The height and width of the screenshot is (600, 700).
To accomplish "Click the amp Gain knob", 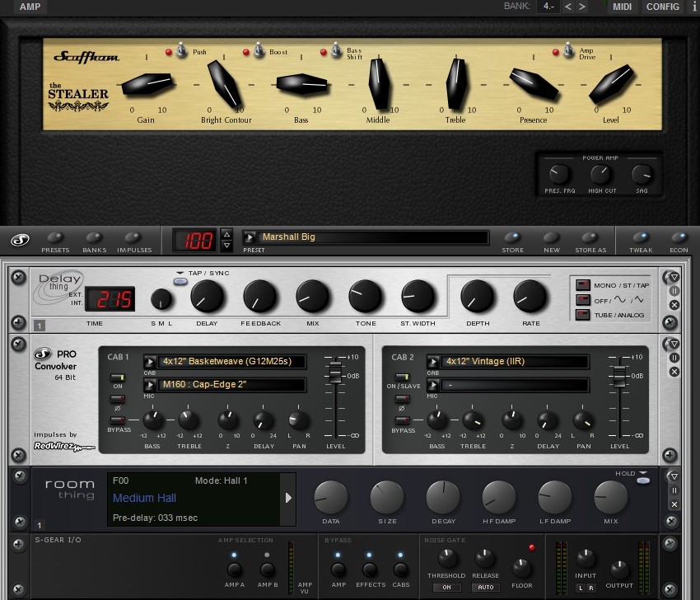I will click(147, 83).
